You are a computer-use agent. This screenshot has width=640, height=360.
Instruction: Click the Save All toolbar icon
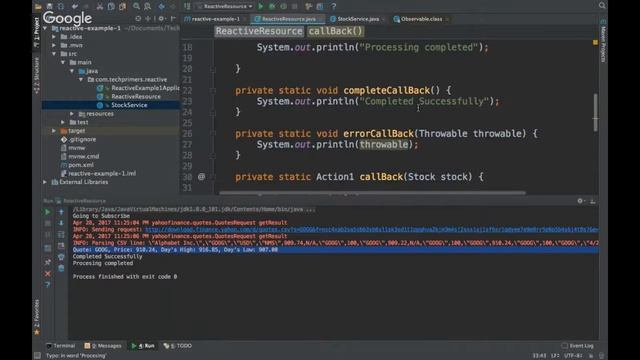point(49,6)
